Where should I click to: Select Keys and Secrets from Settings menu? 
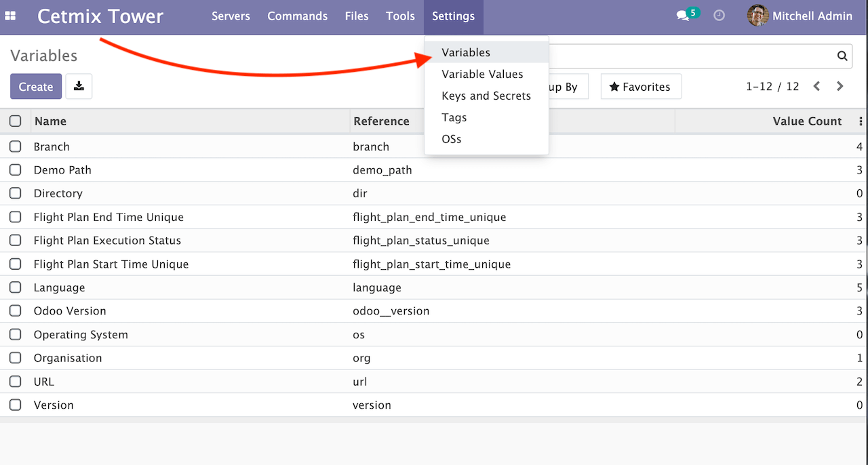tap(486, 96)
